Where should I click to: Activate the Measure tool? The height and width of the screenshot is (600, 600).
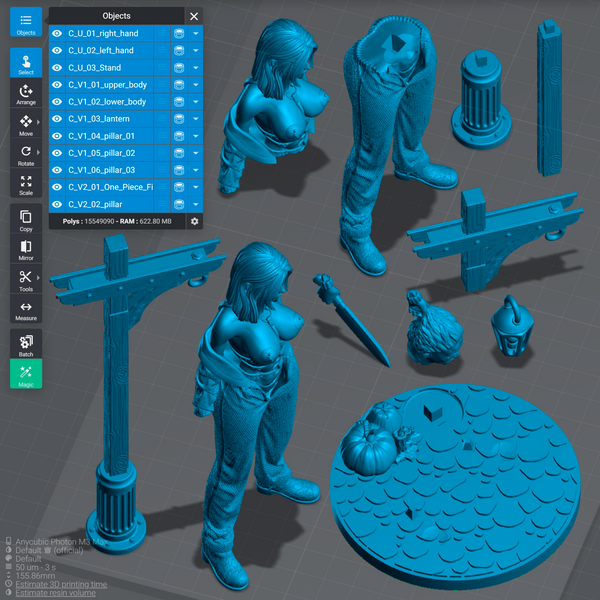pyautogui.click(x=26, y=309)
